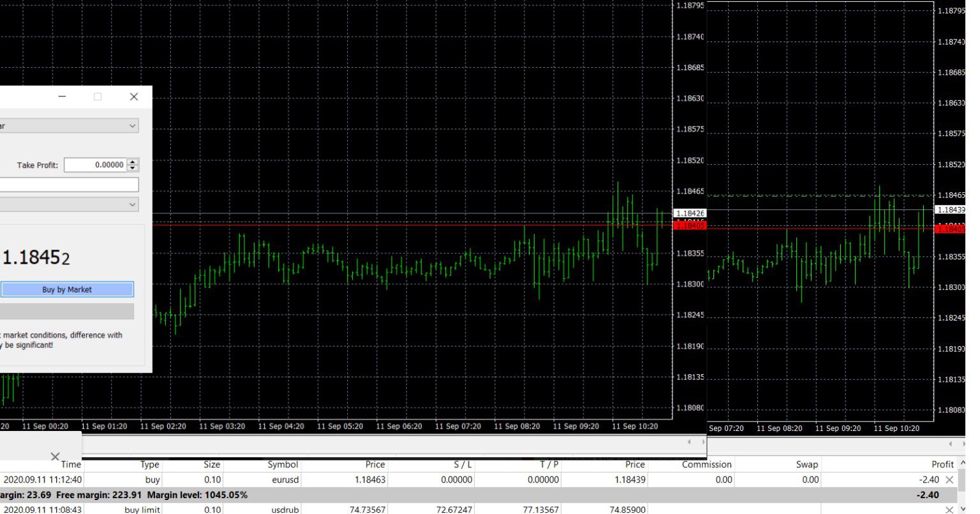This screenshot has width=980, height=514.
Task: Click the red 1.18405 price label on left chart
Action: tap(689, 225)
